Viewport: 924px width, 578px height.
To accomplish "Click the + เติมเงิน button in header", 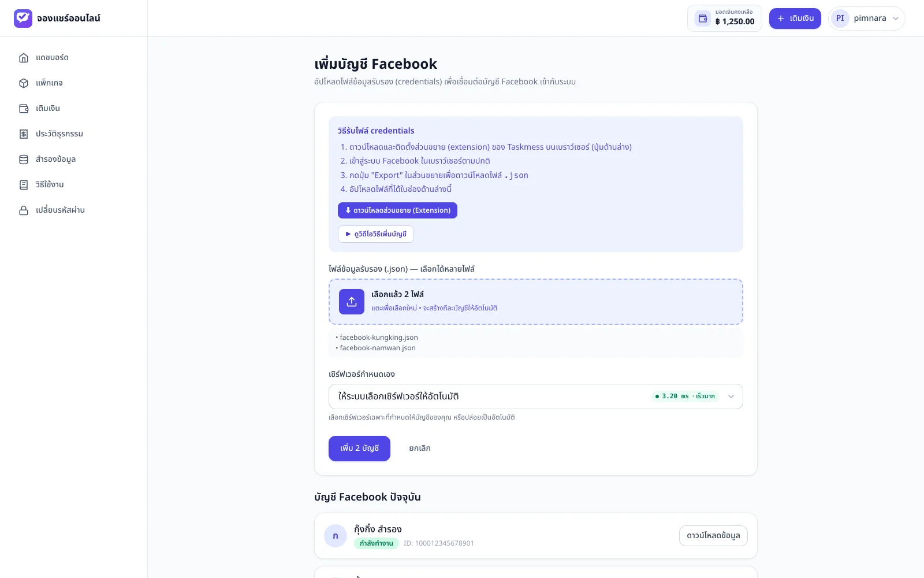I will (x=795, y=18).
